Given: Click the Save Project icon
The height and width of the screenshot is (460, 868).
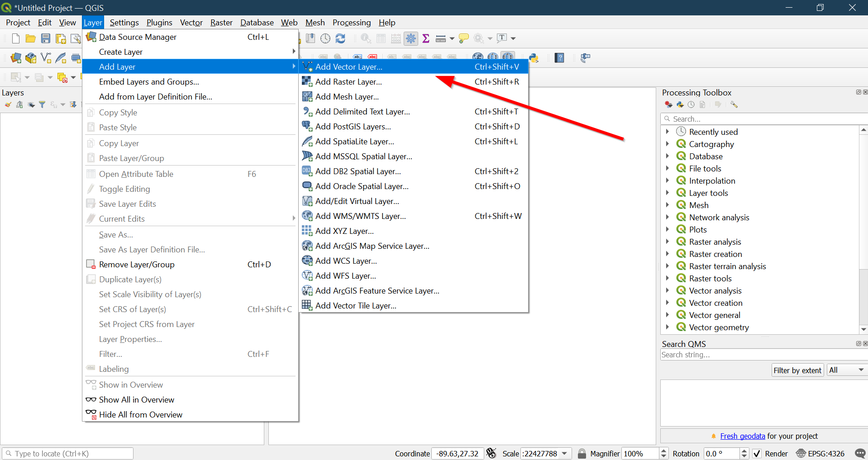Looking at the screenshot, I should click(x=46, y=38).
